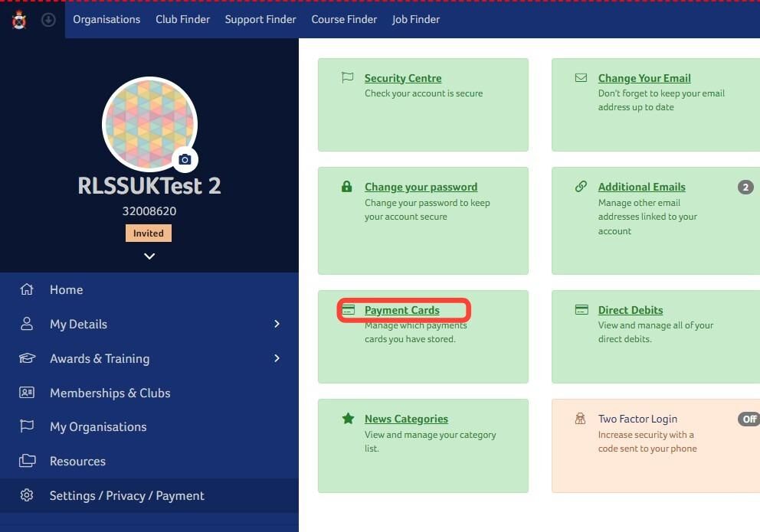Select My Details sidebar item
Screen dimensions: 760x532
(x=149, y=324)
